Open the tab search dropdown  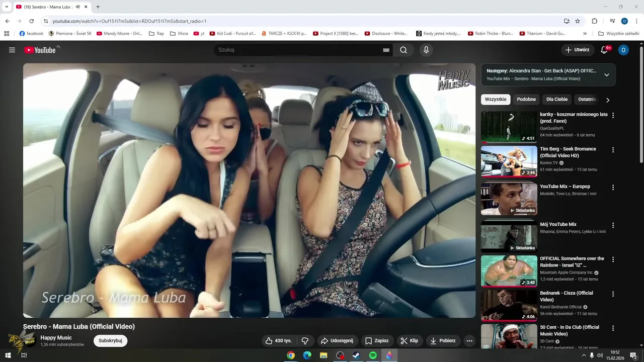point(7,7)
